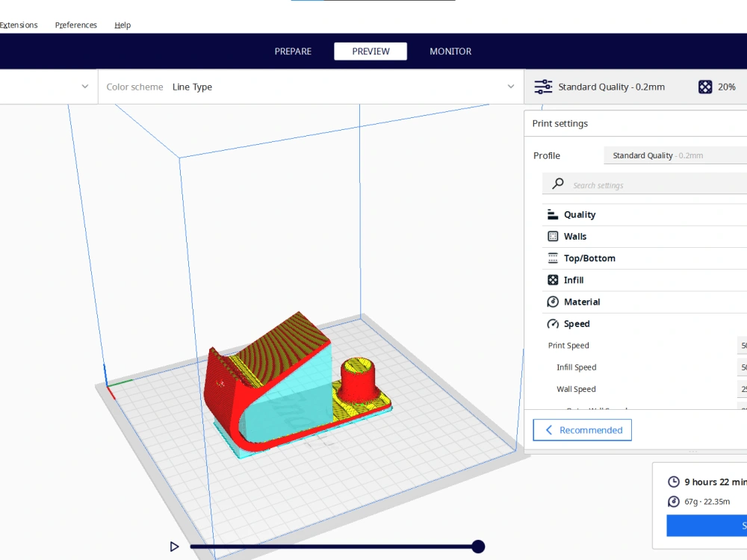Play the layer simulation
This screenshot has width=747, height=560.
[174, 547]
